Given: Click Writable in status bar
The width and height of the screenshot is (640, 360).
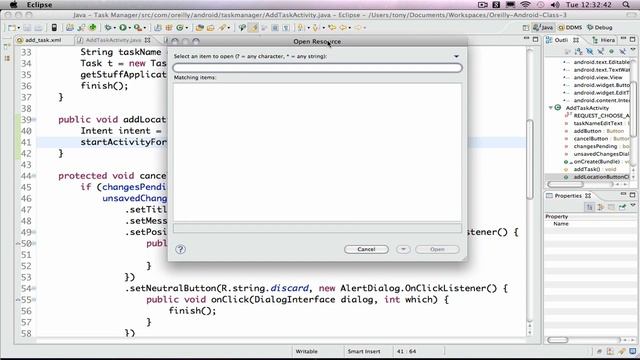Looking at the screenshot, I should tap(307, 351).
